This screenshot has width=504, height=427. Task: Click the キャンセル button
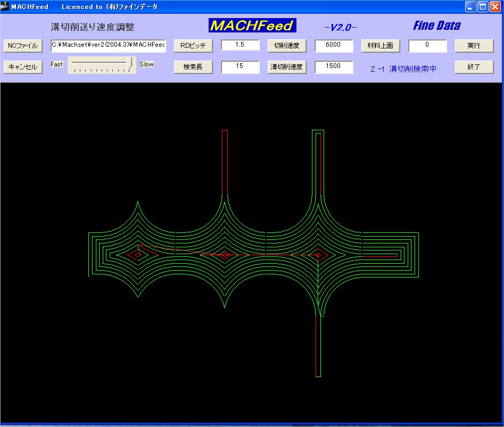[x=23, y=67]
